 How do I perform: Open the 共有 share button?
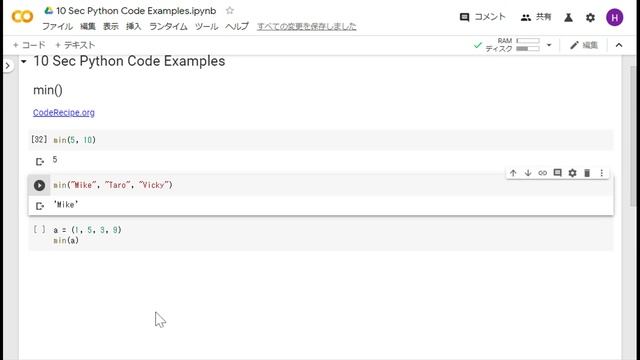pos(536,17)
